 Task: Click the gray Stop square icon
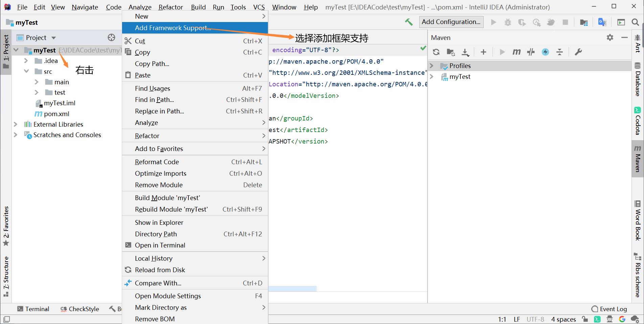(565, 22)
